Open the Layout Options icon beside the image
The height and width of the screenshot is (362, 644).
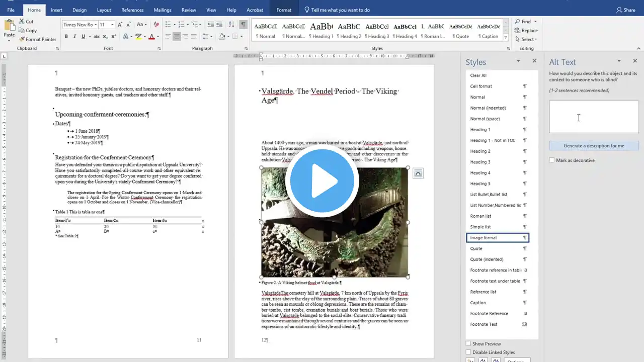tap(418, 173)
